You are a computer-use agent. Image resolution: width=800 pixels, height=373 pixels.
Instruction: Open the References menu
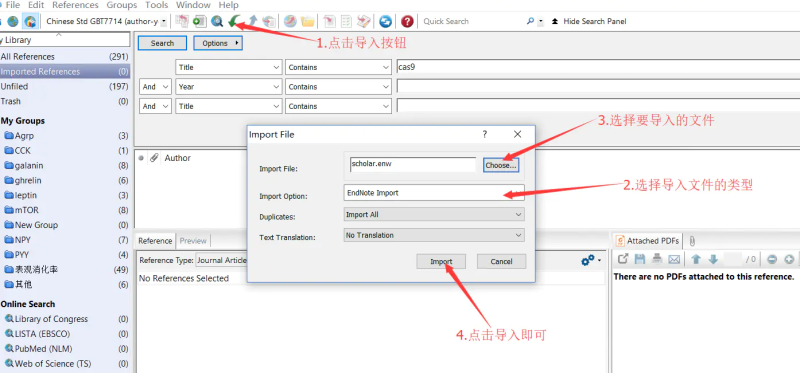click(75, 5)
